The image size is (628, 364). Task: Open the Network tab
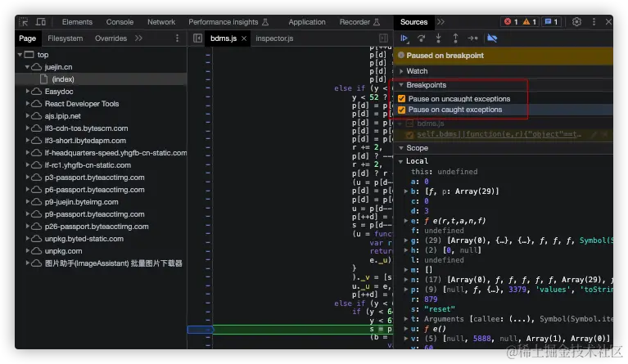tap(161, 22)
